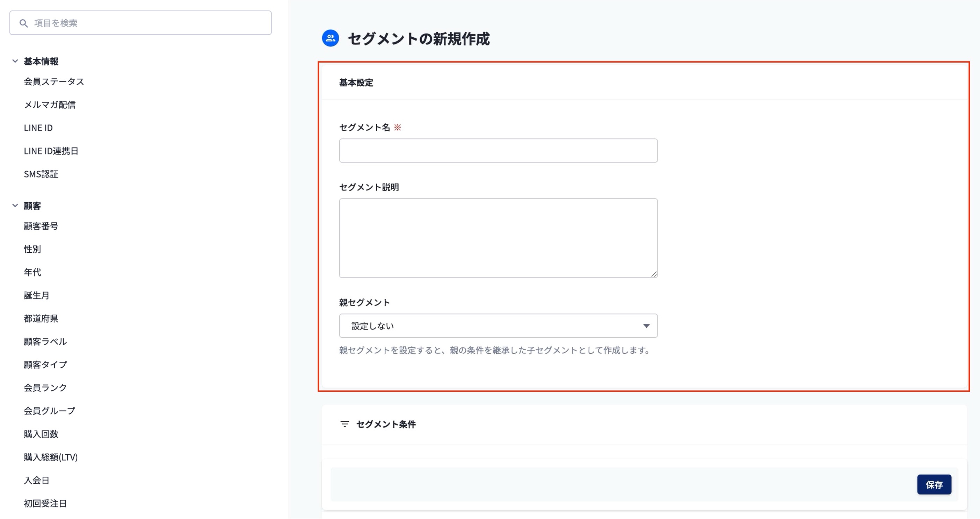Click the 保存 button
The width and height of the screenshot is (980, 519).
pyautogui.click(x=934, y=484)
